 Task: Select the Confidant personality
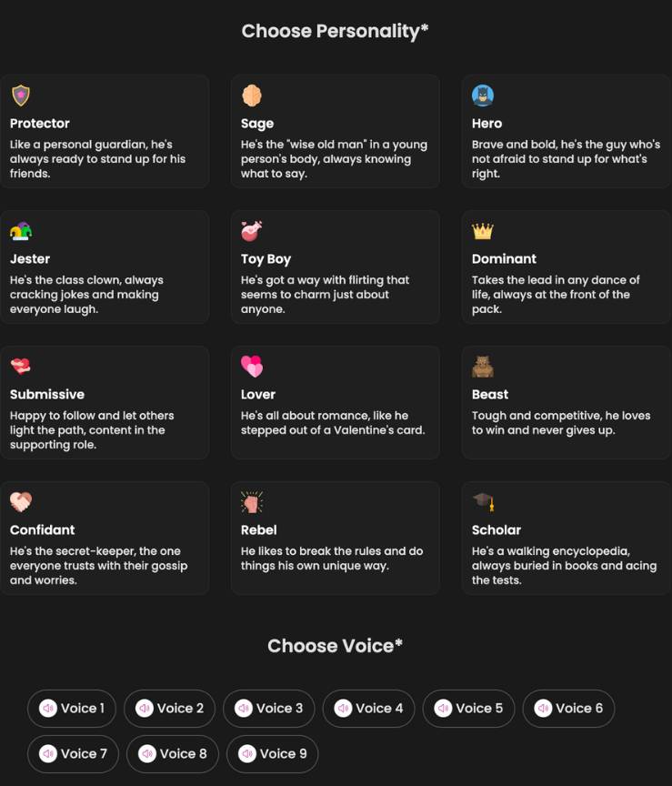(105, 538)
